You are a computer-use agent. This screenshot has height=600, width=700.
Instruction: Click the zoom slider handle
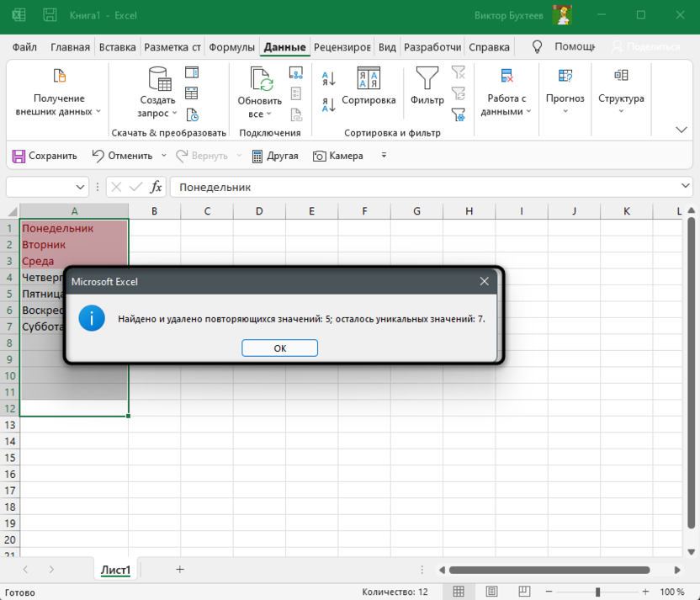click(x=597, y=592)
